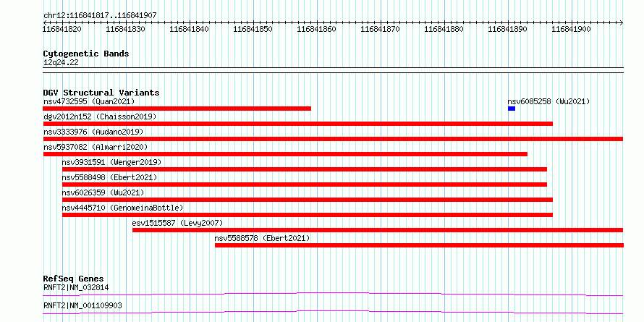Click the red dgv2012n152 variant bar
This screenshot has width=644, height=322.
tap(298, 124)
